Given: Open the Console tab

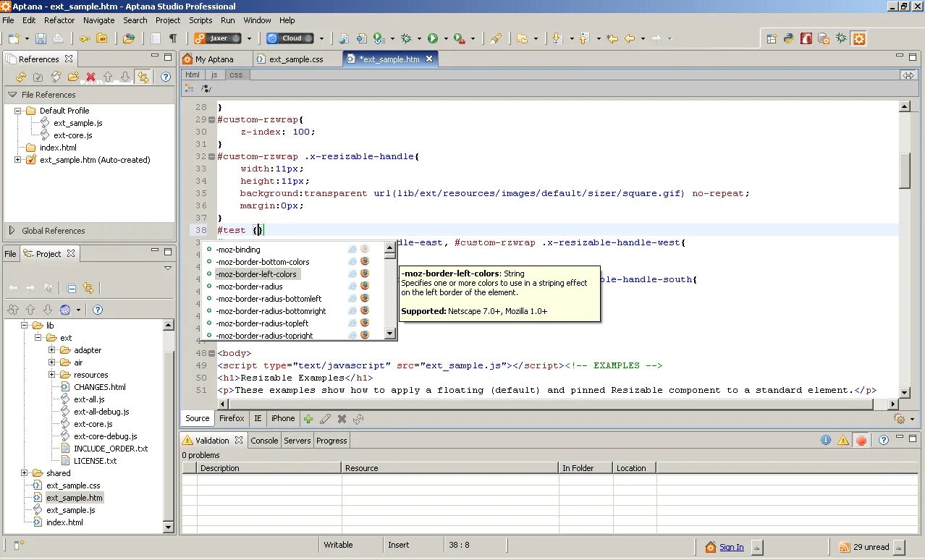Looking at the screenshot, I should coord(264,441).
